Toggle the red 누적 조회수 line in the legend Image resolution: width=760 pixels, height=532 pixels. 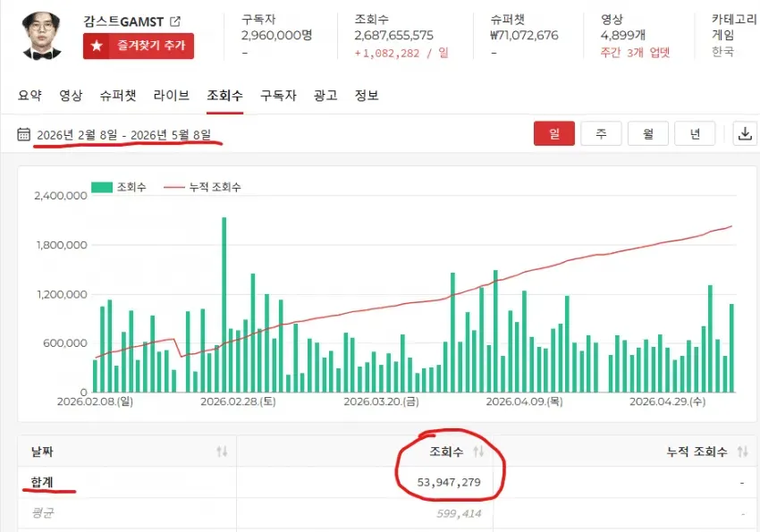(202, 187)
